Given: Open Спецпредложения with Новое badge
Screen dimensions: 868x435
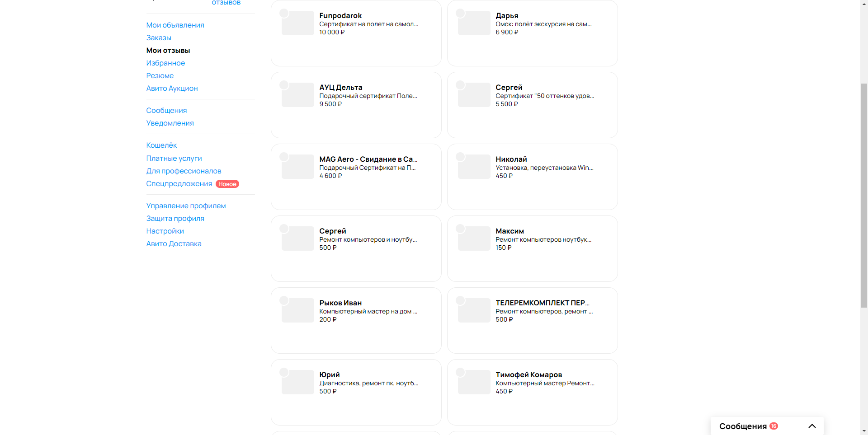Looking at the screenshot, I should pyautogui.click(x=179, y=183).
